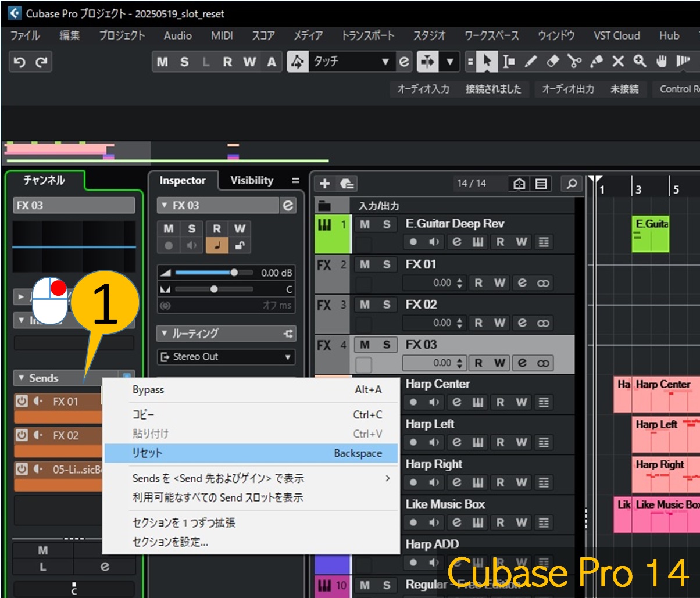Open Edit Channel Settings in Inspector FX 03 header
This screenshot has width=700, height=598.
288,205
